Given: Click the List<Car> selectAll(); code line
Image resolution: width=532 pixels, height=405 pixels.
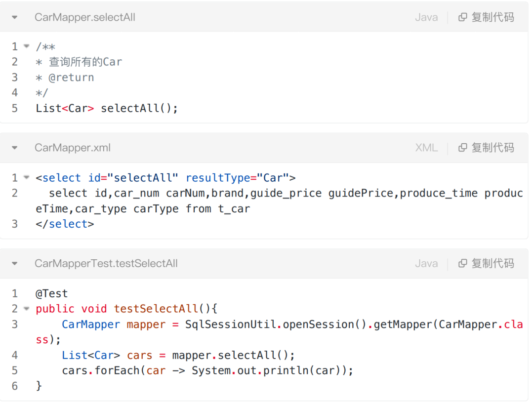Looking at the screenshot, I should tap(107, 108).
